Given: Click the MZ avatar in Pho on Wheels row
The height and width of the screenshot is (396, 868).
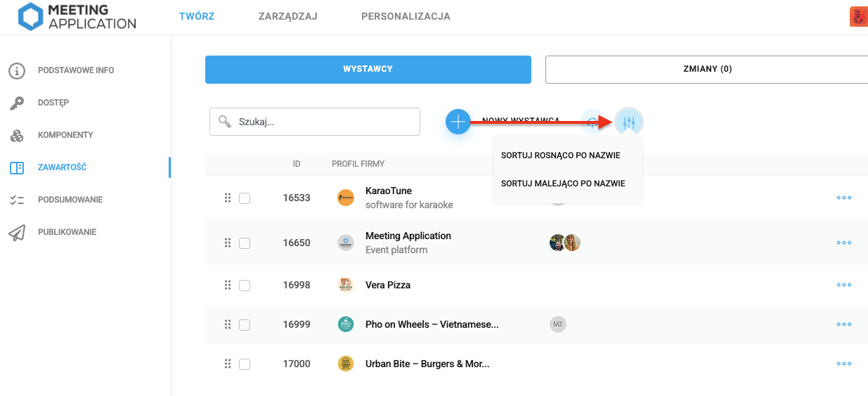Looking at the screenshot, I should [x=558, y=324].
